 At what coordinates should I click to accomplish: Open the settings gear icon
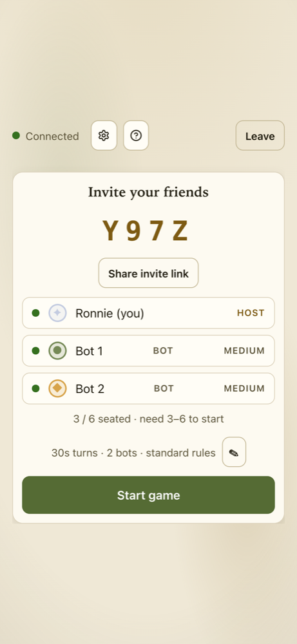click(x=104, y=135)
